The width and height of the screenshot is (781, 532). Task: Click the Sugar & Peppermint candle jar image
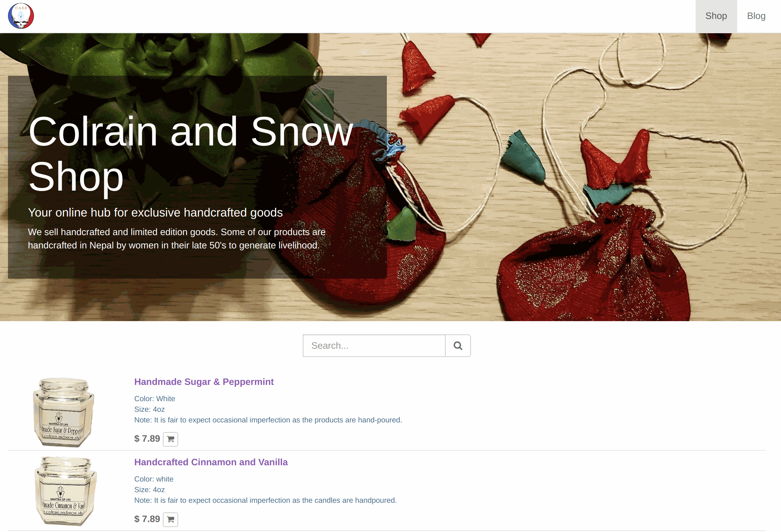click(x=63, y=412)
